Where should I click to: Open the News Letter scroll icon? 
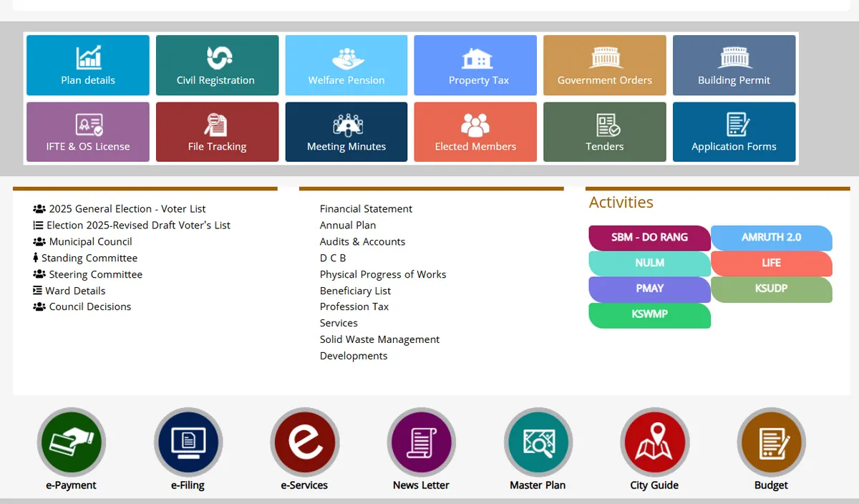[421, 442]
